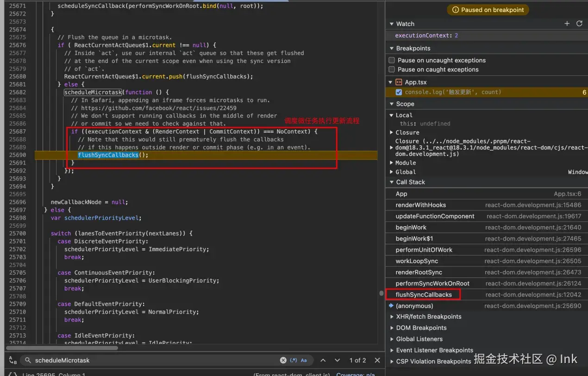Select the beginWork call stack frame
This screenshot has height=376, width=588.
(487, 227)
